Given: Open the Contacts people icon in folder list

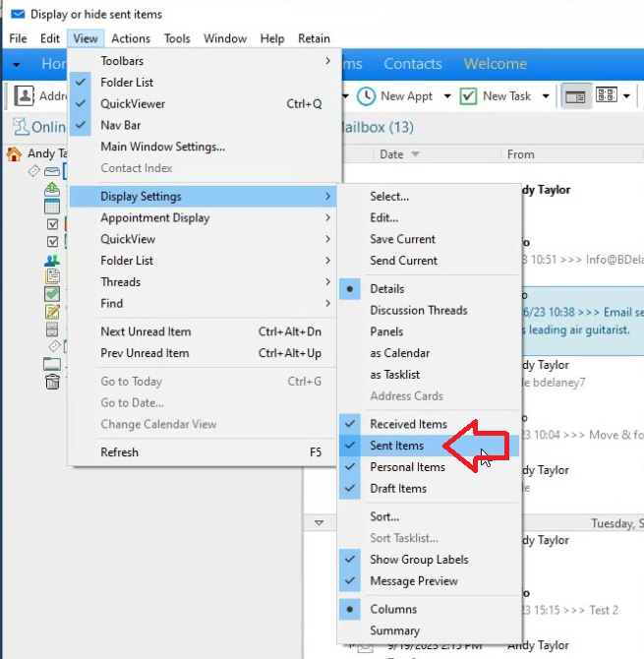Looking at the screenshot, I should click(52, 260).
